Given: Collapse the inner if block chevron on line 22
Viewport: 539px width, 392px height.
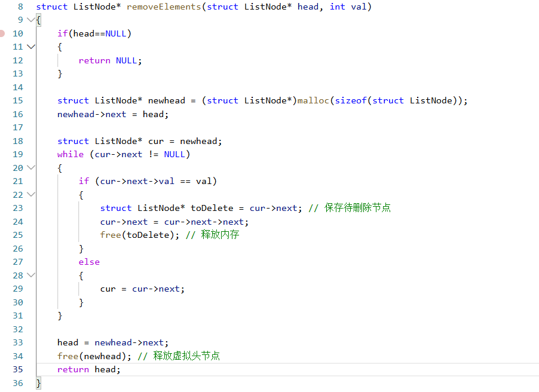Looking at the screenshot, I should (x=30, y=194).
